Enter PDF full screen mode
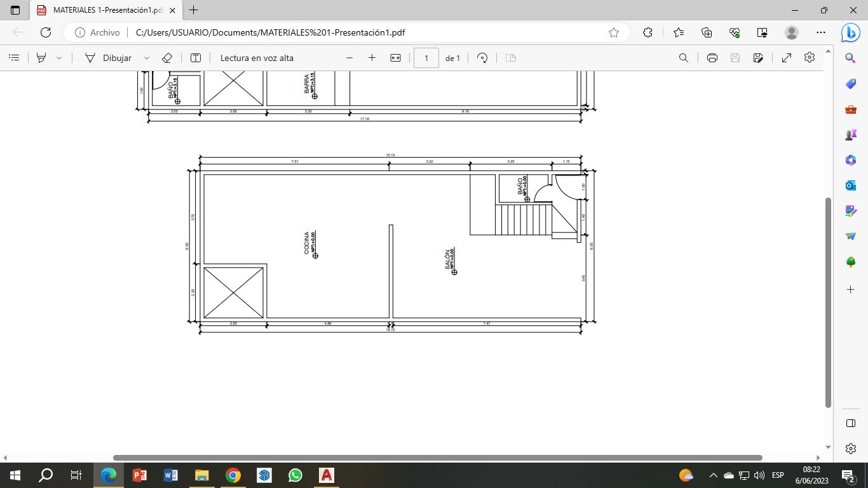This screenshot has height=488, width=868. (x=787, y=58)
